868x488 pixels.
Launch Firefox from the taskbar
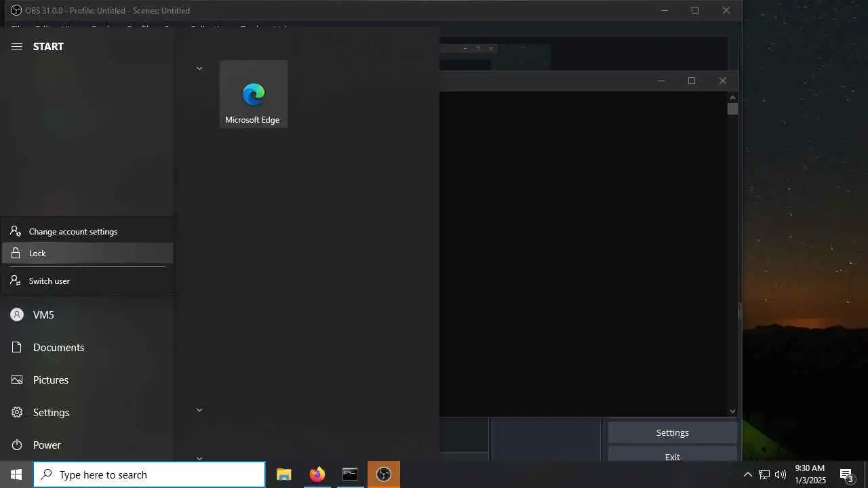pyautogui.click(x=317, y=474)
